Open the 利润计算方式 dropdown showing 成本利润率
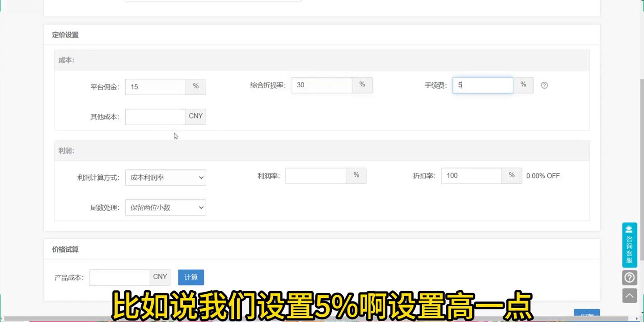Viewport: 644px width, 322px height. click(x=165, y=178)
